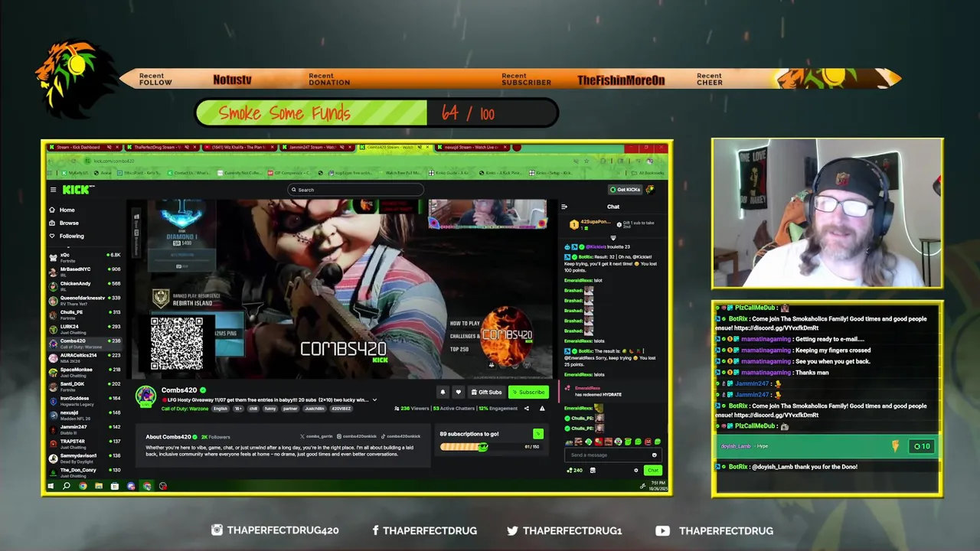Open Santi_DGK channel in sidebar
The image size is (980, 551).
(x=85, y=386)
